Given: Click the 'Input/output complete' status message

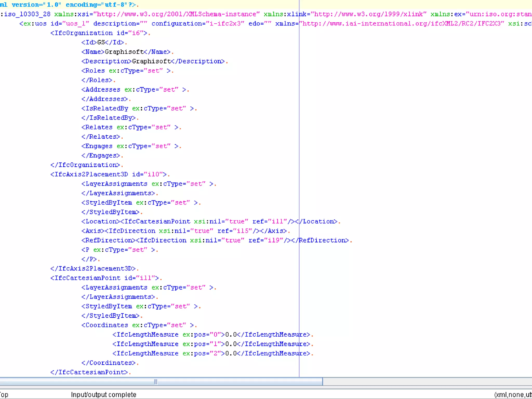Looking at the screenshot, I should (103, 395).
